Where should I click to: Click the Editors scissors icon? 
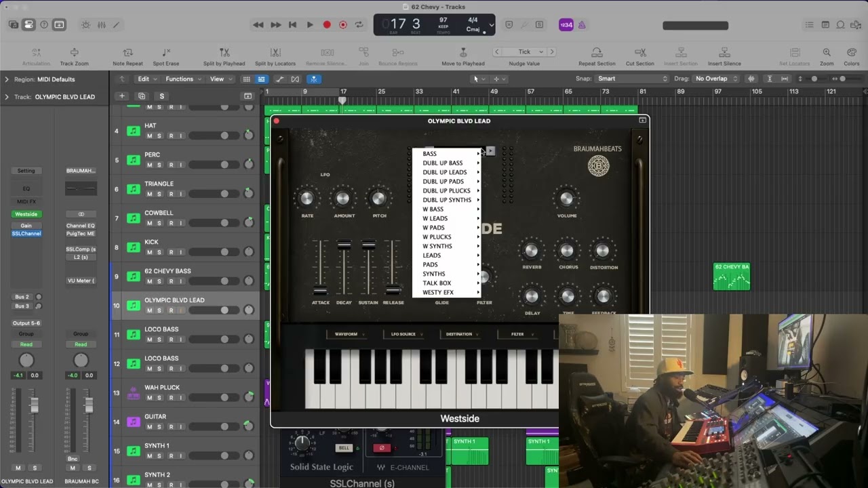(x=117, y=25)
